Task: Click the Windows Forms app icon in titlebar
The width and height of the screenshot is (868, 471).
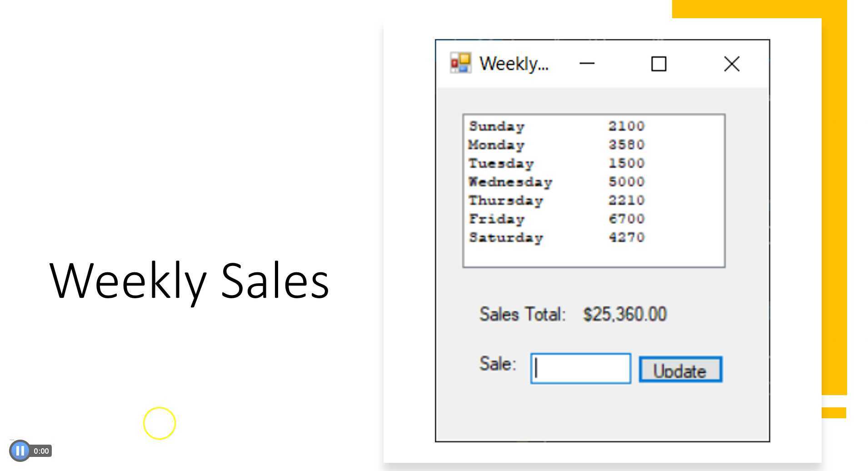Action: [460, 64]
